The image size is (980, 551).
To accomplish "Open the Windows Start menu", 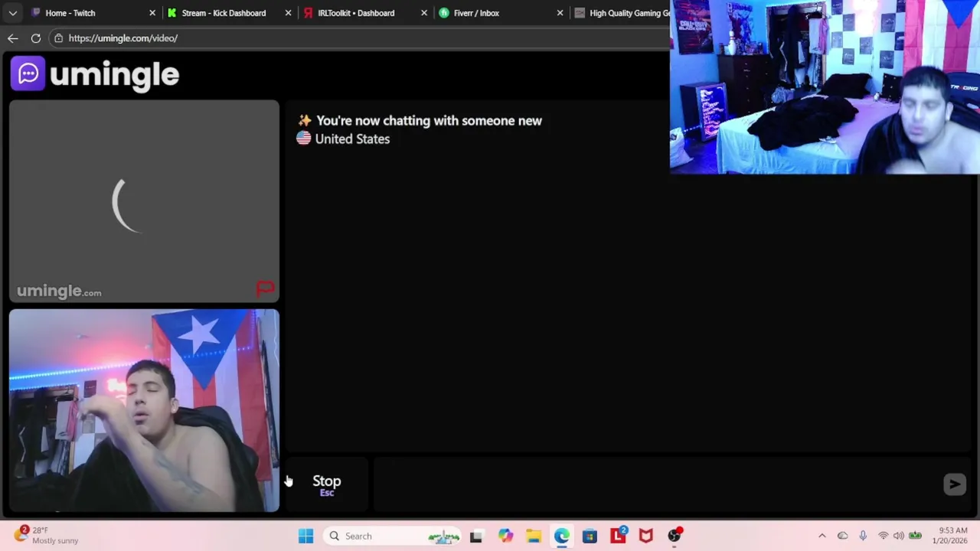I will [305, 536].
